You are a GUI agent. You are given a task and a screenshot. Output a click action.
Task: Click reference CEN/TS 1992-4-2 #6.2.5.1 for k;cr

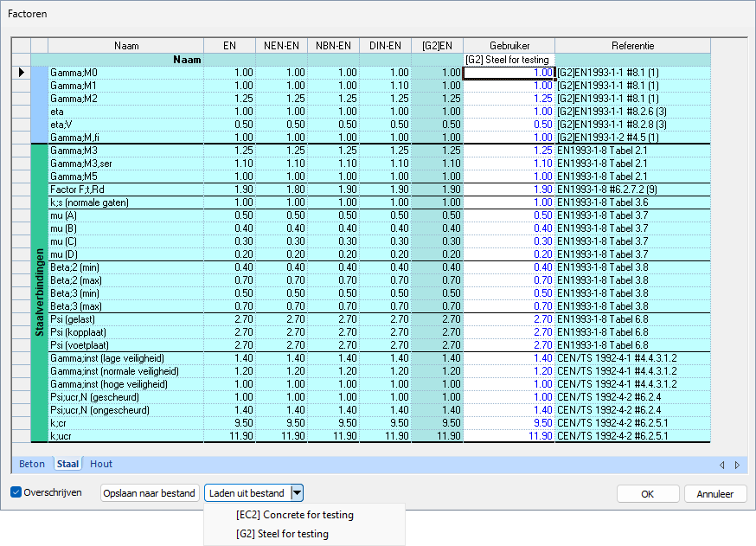pos(612,423)
